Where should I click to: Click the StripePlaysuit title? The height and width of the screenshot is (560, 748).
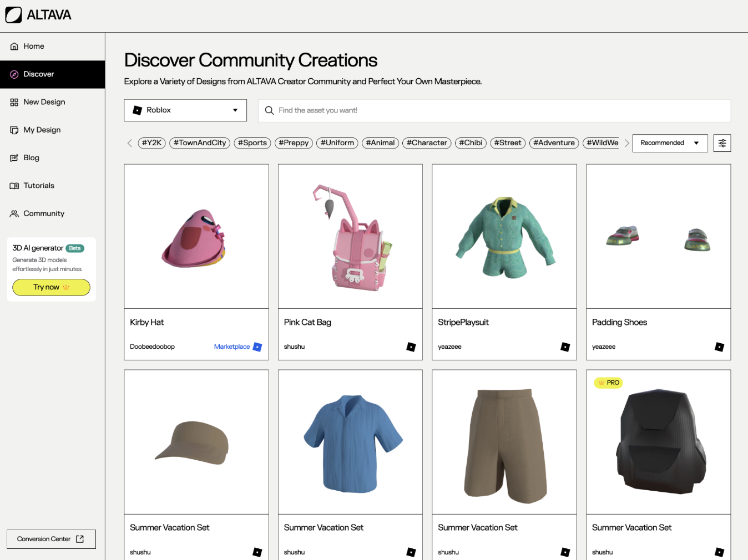click(463, 323)
